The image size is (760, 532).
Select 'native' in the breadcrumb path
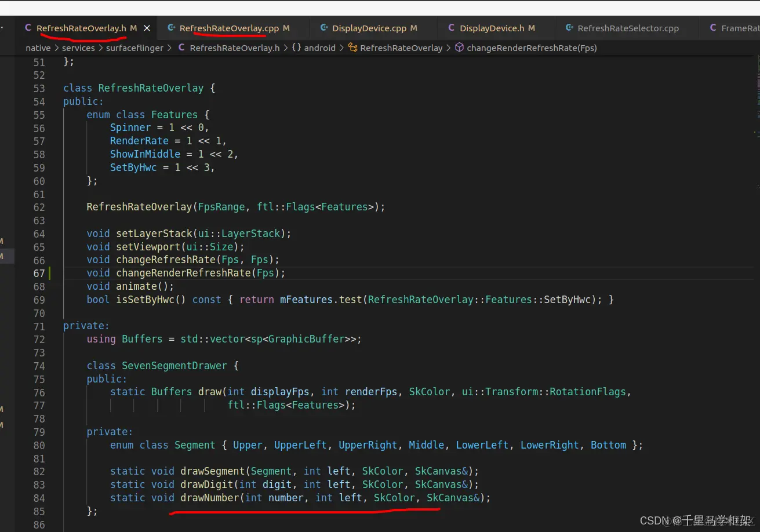pos(38,48)
